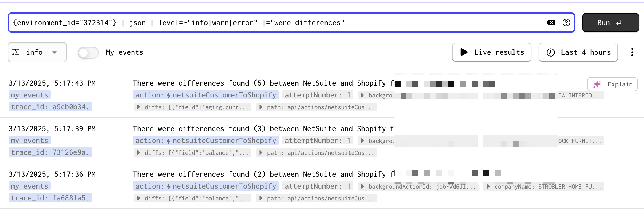The width and height of the screenshot is (644, 209).
Task: Click my events tag on the 5:17:36 entry
Action: (x=29, y=186)
